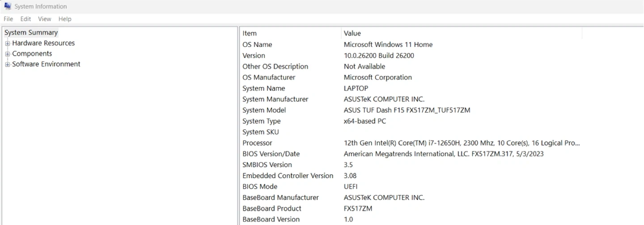Select the Hardware Resources label
Viewport: 644px width, 225px height.
pyautogui.click(x=43, y=43)
